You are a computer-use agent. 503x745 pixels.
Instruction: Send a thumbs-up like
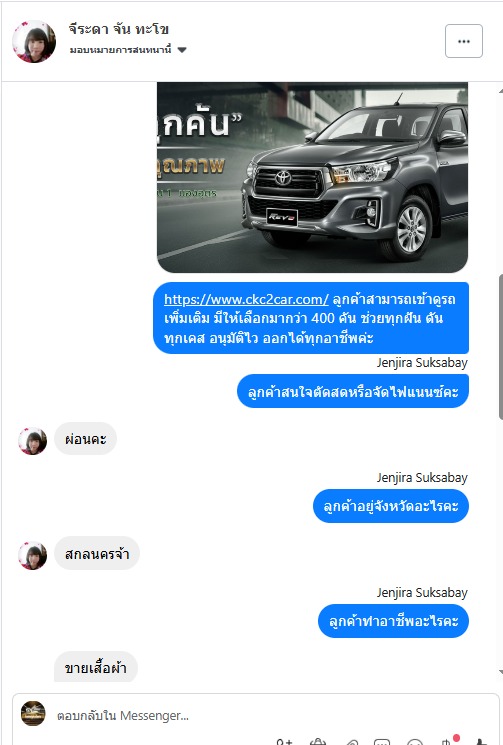(481, 743)
